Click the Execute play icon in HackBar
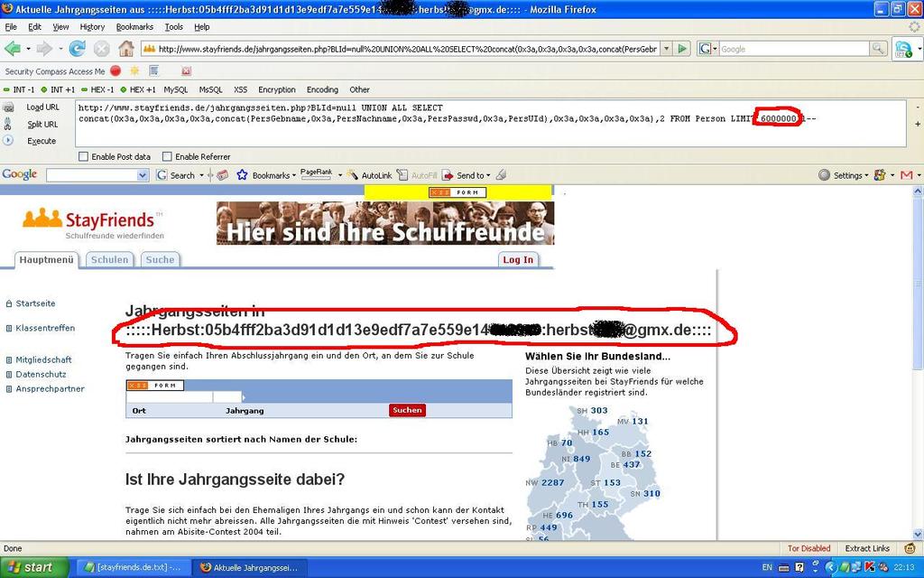Screen dimensions: 924x578 coord(7,140)
